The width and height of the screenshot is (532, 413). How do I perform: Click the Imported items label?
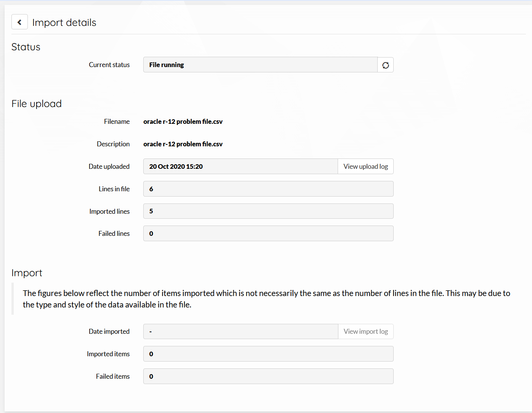point(108,354)
